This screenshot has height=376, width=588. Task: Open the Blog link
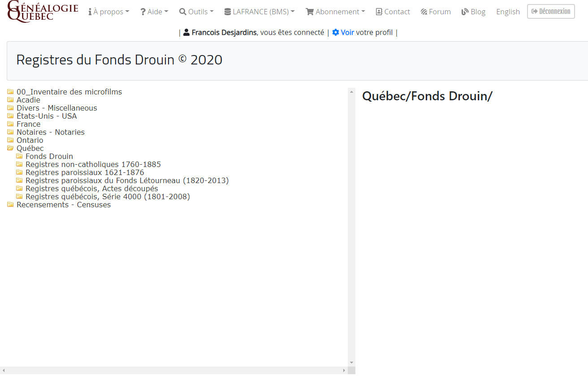[473, 12]
